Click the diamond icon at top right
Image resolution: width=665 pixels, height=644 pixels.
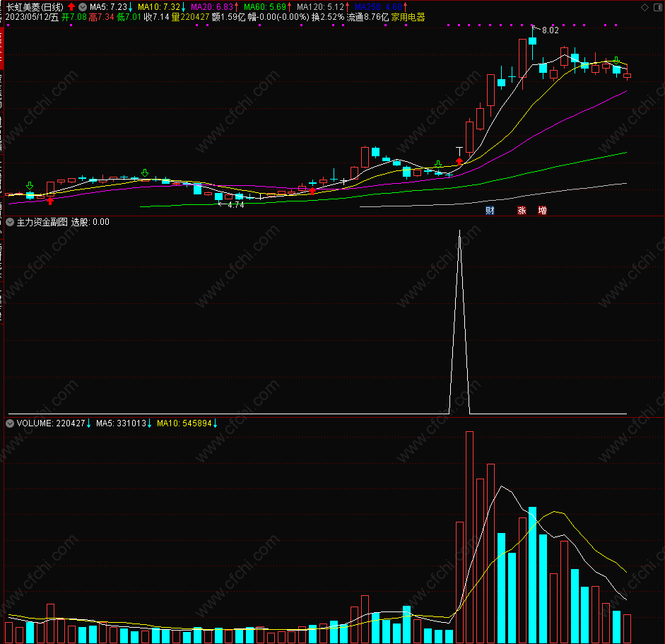click(x=645, y=7)
